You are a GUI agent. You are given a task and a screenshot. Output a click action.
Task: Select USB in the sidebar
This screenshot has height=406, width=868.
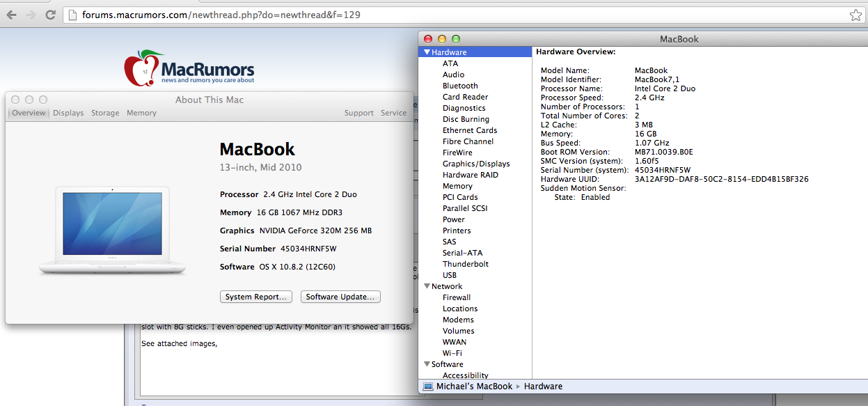450,275
